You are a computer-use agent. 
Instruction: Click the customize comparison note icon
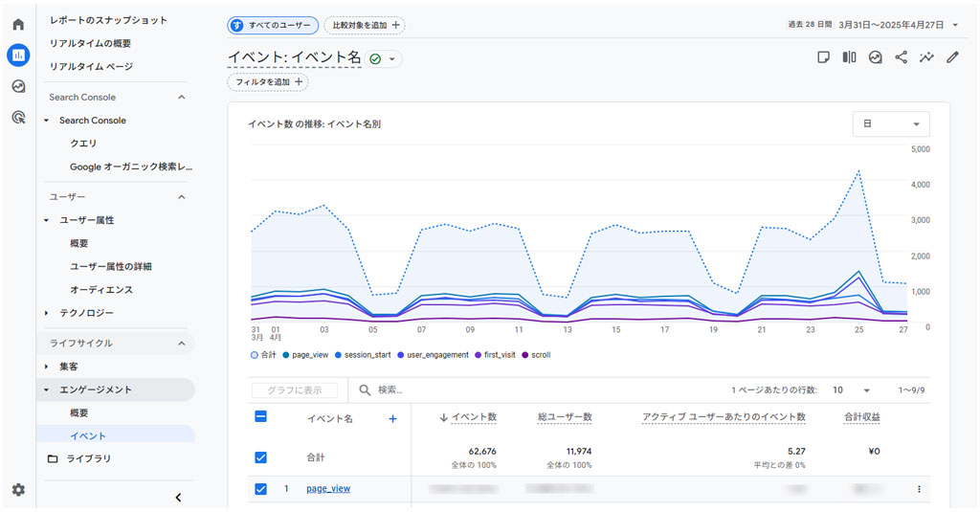(823, 57)
